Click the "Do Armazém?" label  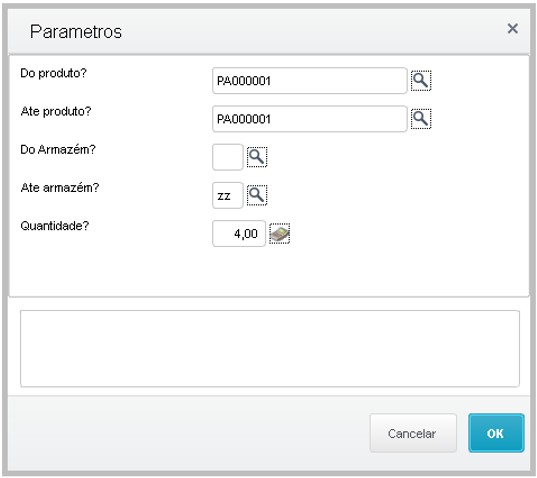(x=58, y=150)
